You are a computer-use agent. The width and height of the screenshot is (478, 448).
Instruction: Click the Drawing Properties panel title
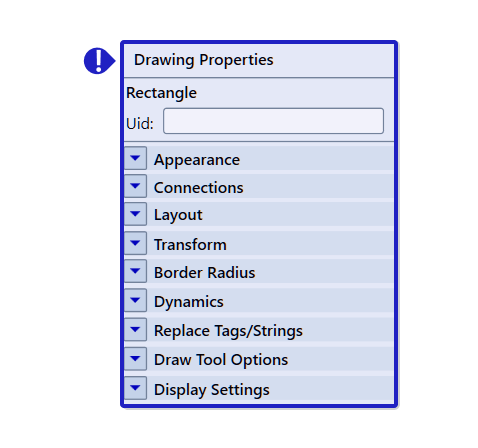(204, 60)
